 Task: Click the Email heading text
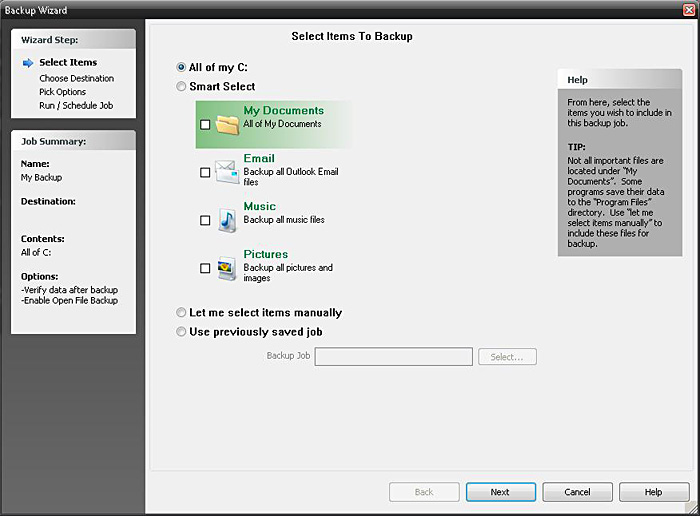[x=259, y=158]
